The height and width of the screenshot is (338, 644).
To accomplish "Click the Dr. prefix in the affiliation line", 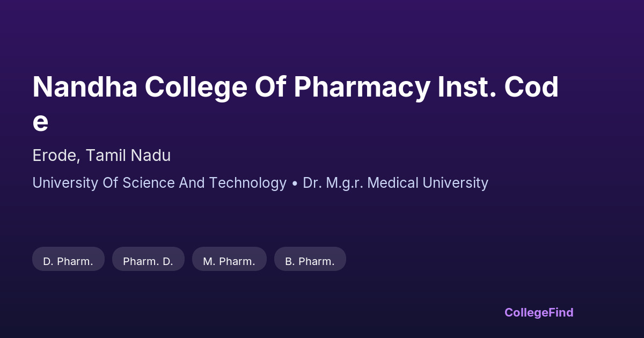I will coord(312,183).
